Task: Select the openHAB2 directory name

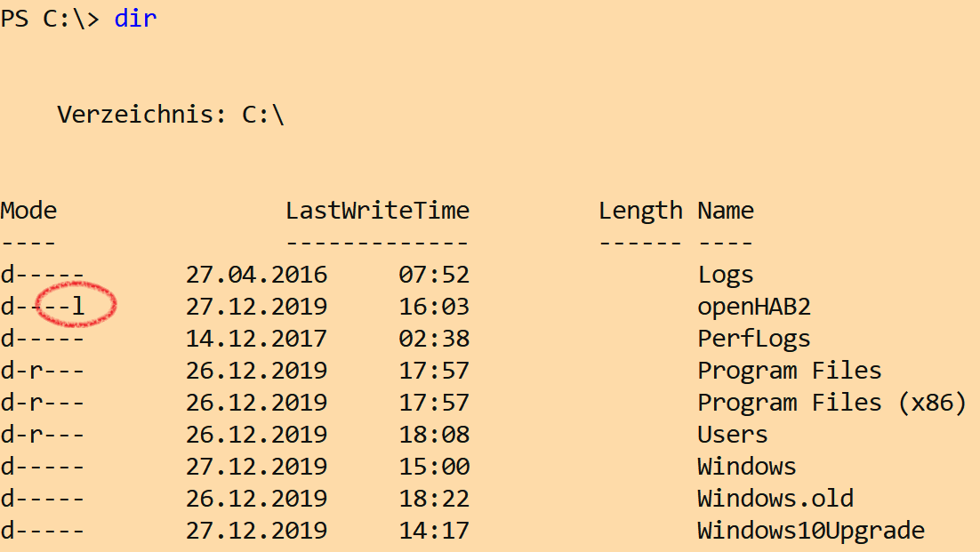Action: tap(754, 307)
